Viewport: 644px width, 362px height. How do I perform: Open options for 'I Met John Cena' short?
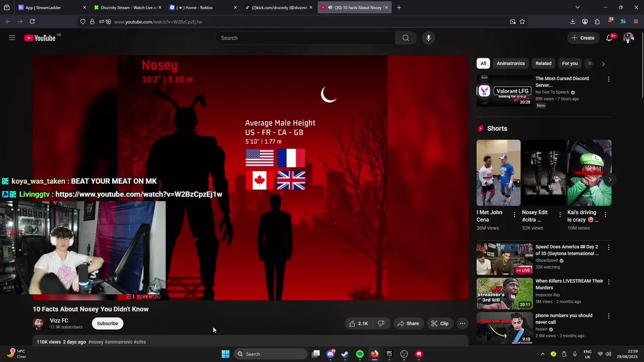514,214
